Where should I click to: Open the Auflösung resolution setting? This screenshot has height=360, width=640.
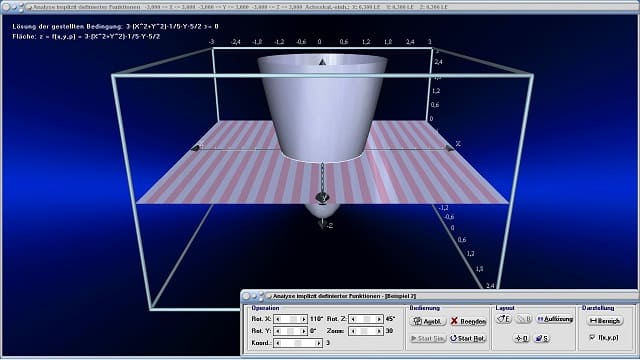pos(555,319)
